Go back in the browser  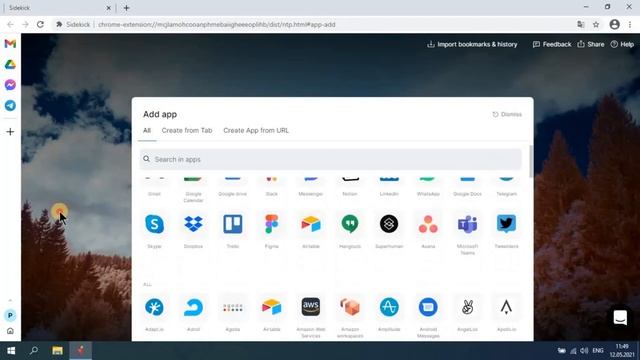point(11,24)
